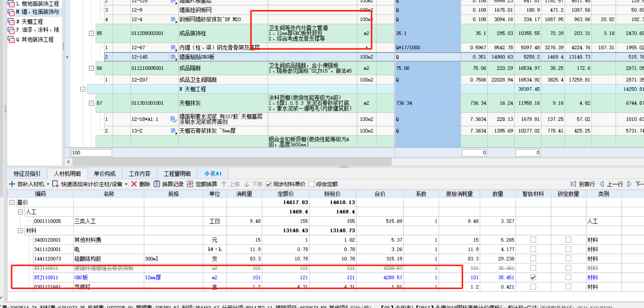Click the 下移 down arrow
Screen dimensions: 644x308
tap(247, 184)
